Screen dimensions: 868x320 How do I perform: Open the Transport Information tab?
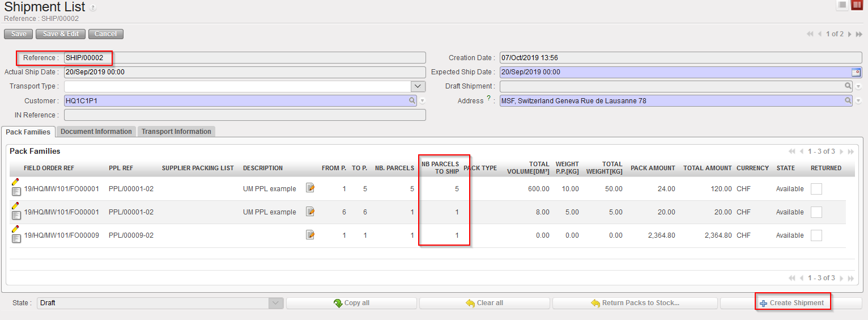tap(176, 132)
